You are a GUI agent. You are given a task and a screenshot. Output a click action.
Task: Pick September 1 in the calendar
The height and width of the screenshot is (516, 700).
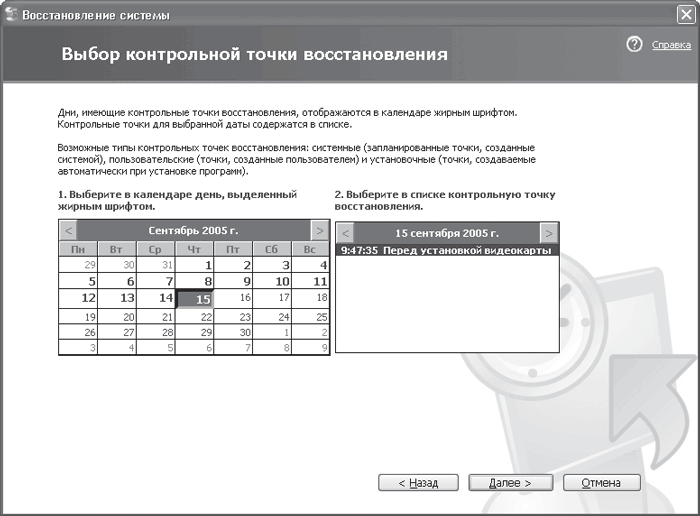coord(195,265)
